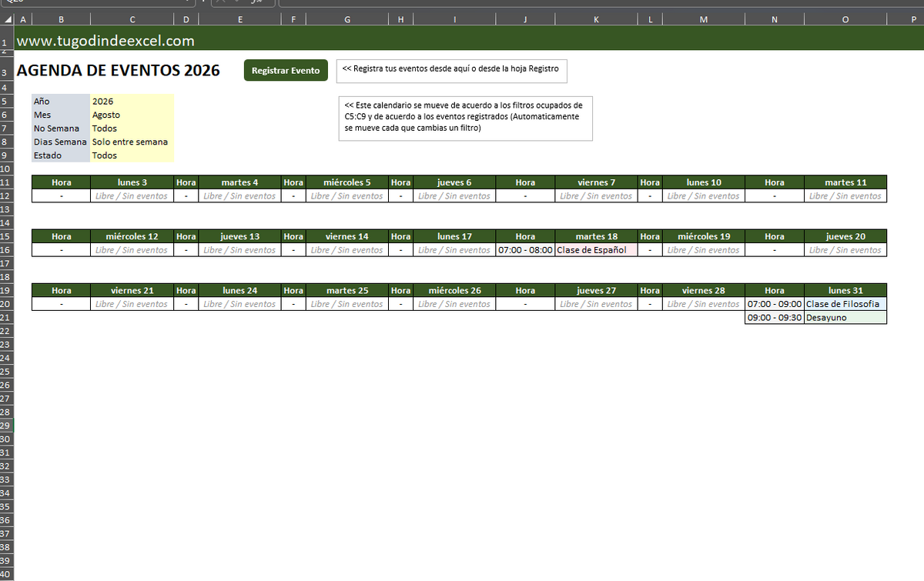The image size is (924, 581).
Task: Click the viernes 14 day header
Action: pyautogui.click(x=347, y=236)
